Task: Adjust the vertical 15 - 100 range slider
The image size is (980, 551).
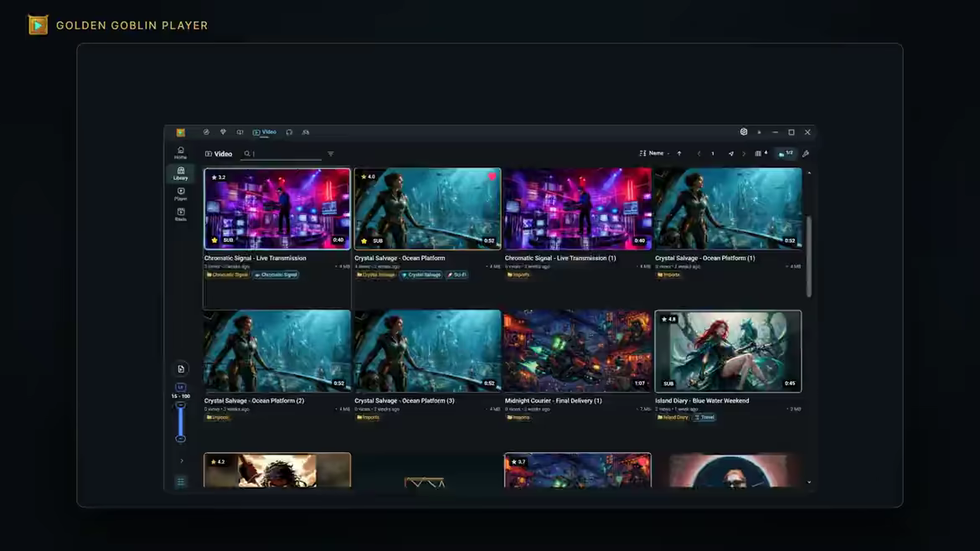Action: (181, 422)
